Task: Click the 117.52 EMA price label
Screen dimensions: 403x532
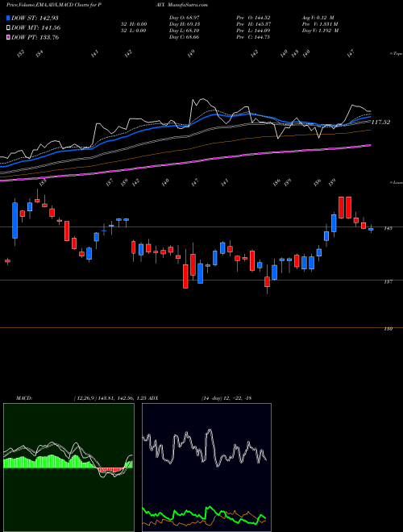Action: (380, 123)
